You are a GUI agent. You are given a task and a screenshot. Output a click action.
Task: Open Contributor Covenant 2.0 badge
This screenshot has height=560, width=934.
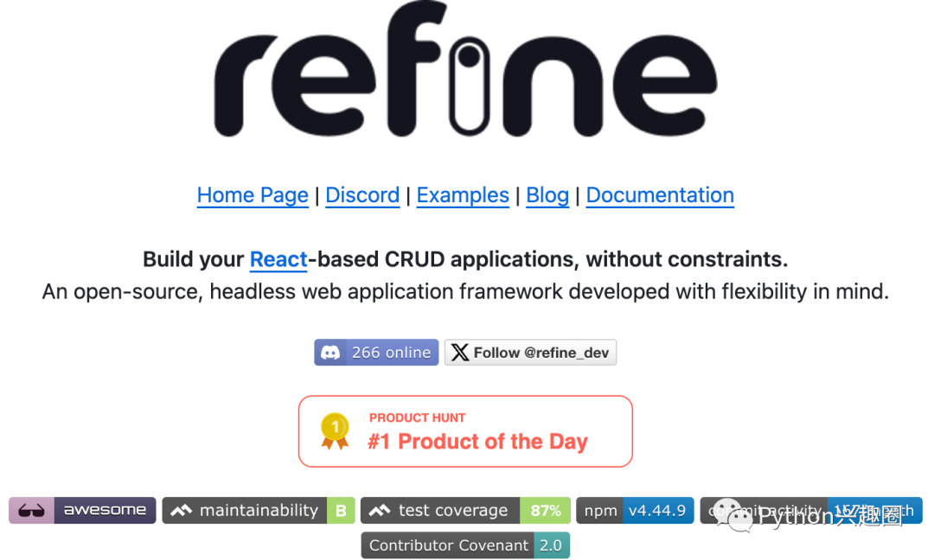tap(465, 545)
